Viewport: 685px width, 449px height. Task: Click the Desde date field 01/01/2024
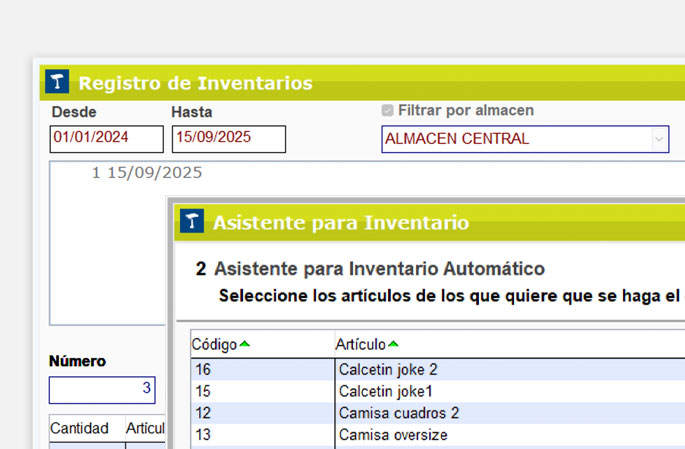[107, 139]
